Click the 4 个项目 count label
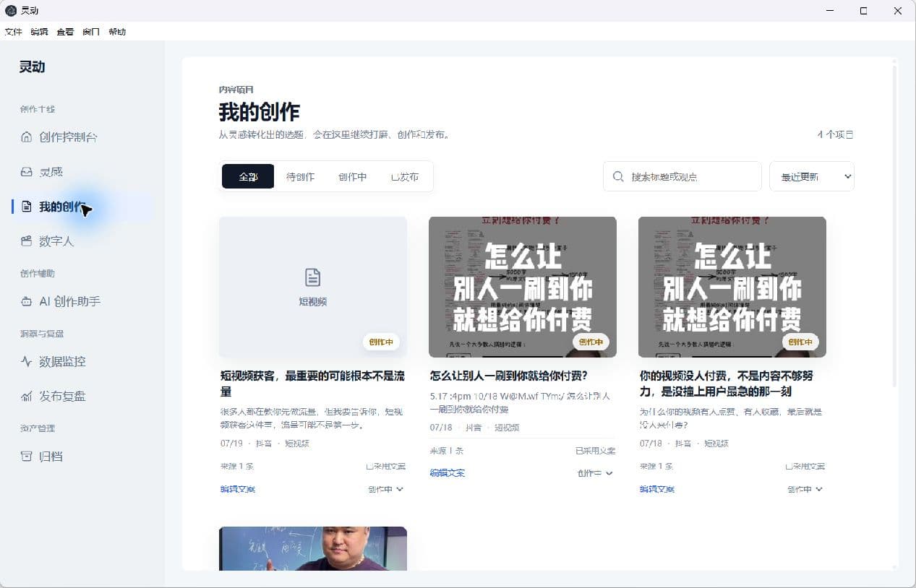This screenshot has width=916, height=588. click(835, 134)
